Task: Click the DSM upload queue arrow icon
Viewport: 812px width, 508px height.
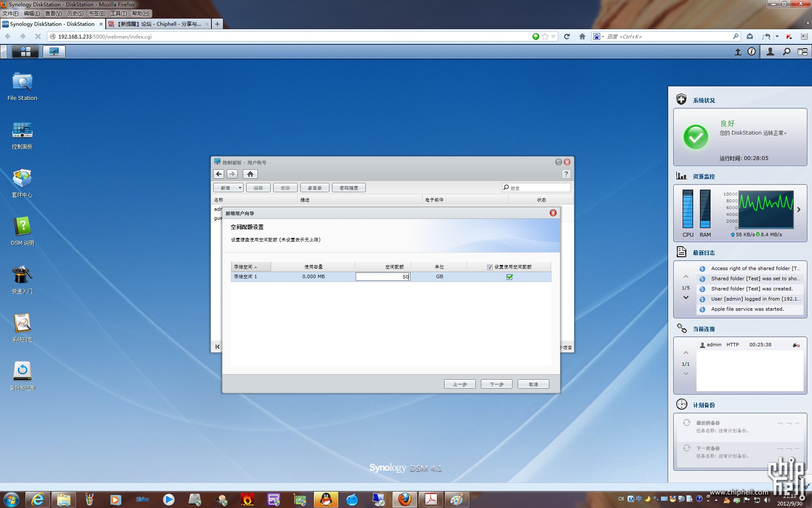Action: pyautogui.click(x=738, y=52)
